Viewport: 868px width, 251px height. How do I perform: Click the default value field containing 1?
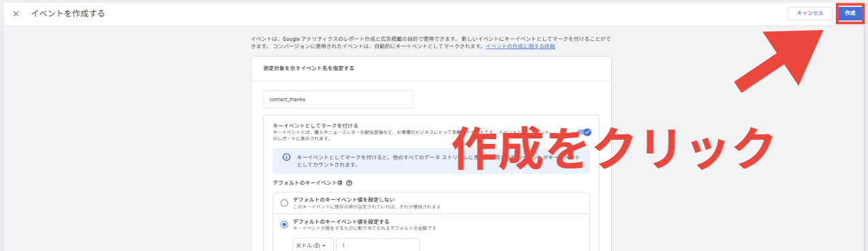(378, 245)
